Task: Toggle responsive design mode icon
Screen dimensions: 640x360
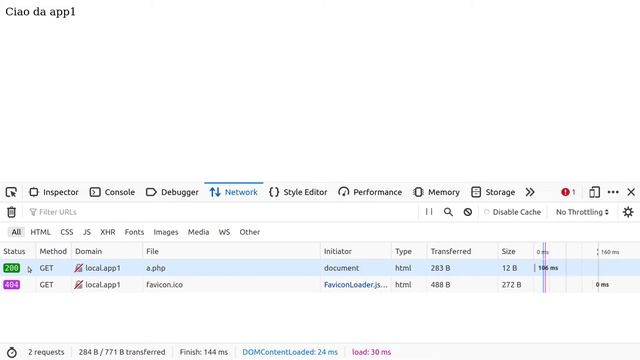Action: point(594,192)
